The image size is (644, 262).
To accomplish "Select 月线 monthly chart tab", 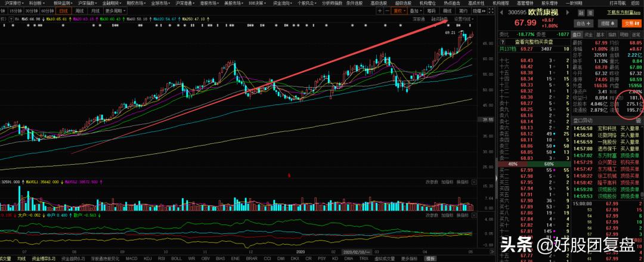I will coord(95,11).
